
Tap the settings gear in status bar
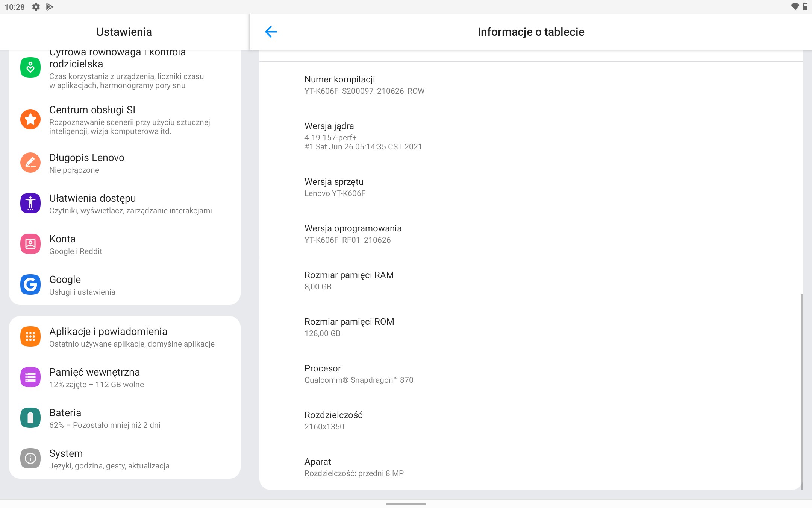36,7
